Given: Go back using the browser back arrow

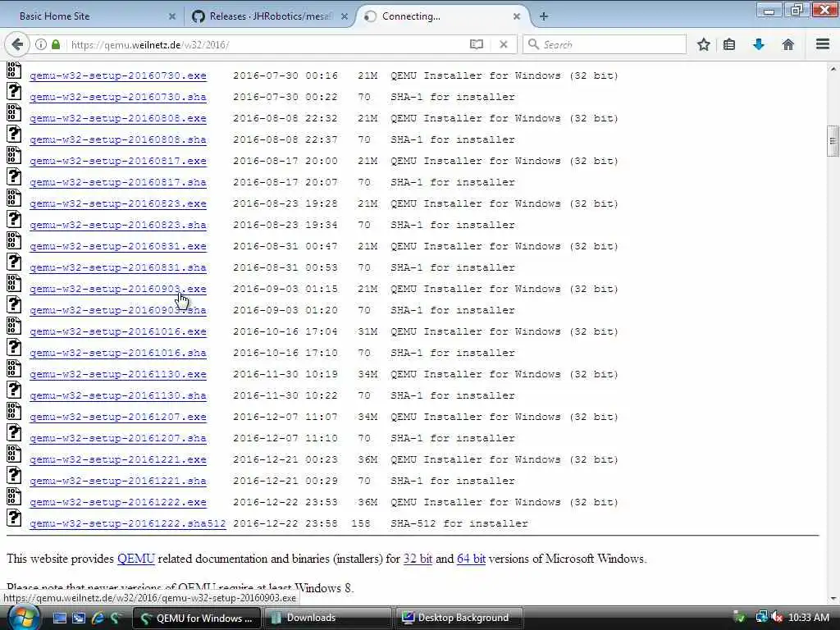Looking at the screenshot, I should tap(16, 44).
